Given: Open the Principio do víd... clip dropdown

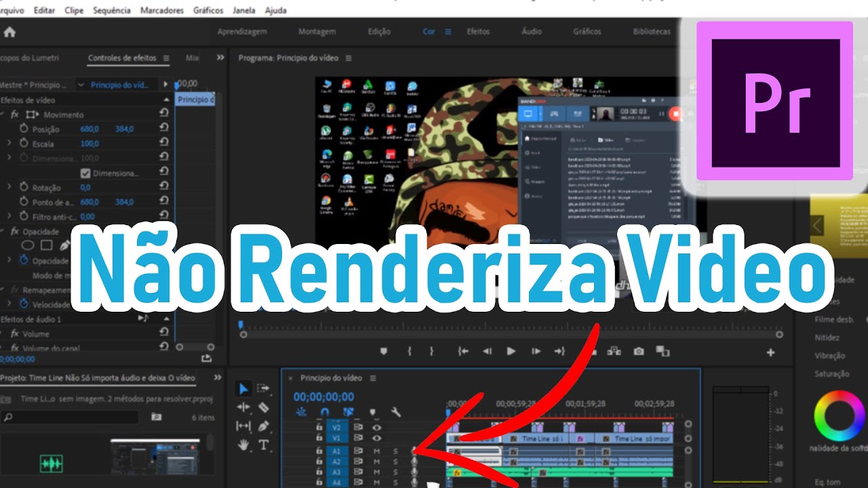Looking at the screenshot, I should [82, 85].
